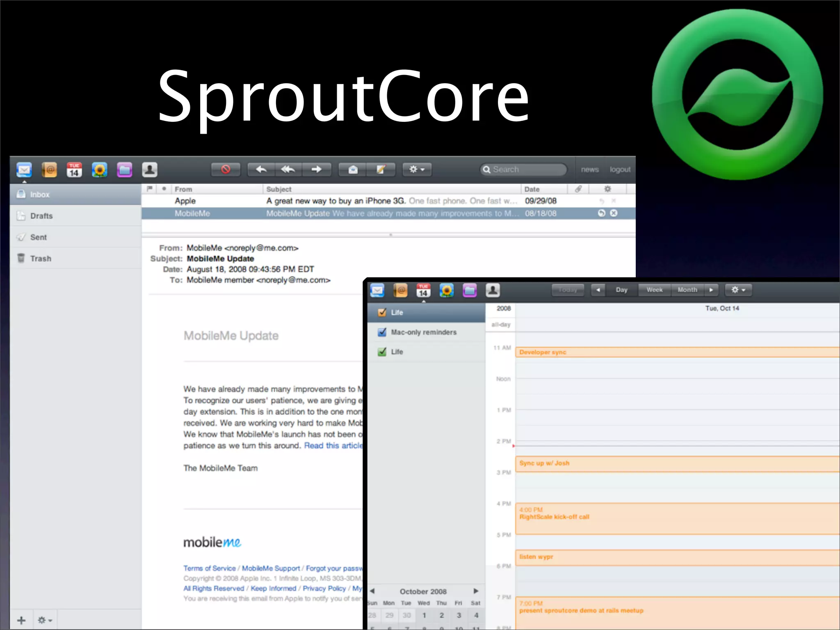840x630 pixels.
Task: Go to previous day in calendar toolbar
Action: click(598, 290)
